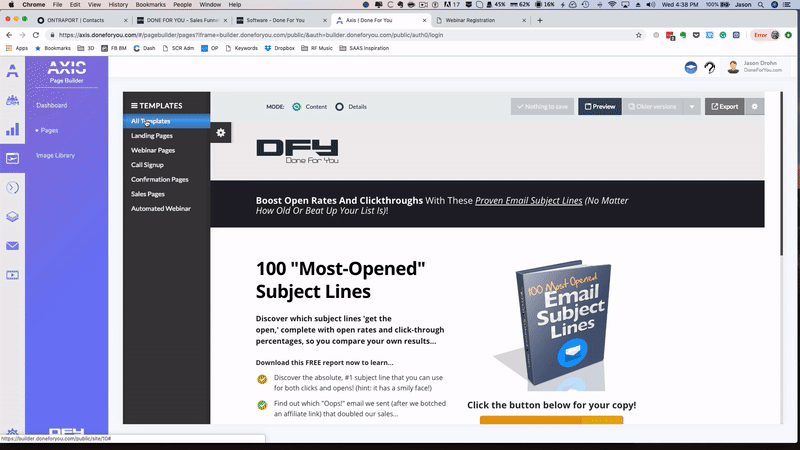This screenshot has width=800, height=450.
Task: Open the Apps bookmarks shortcut
Action: tap(17, 48)
